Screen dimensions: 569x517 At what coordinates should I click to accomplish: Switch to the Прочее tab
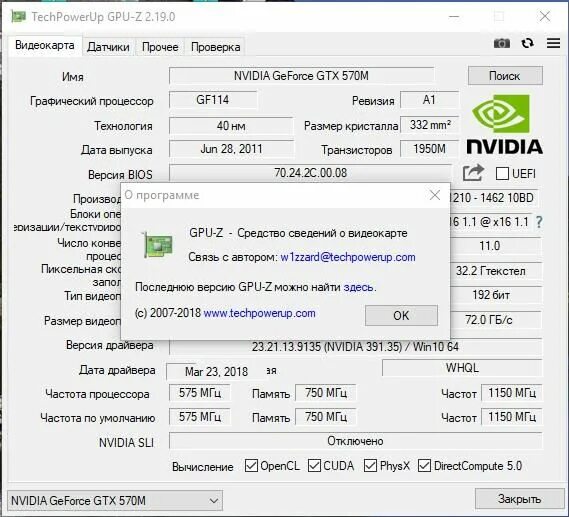point(160,47)
